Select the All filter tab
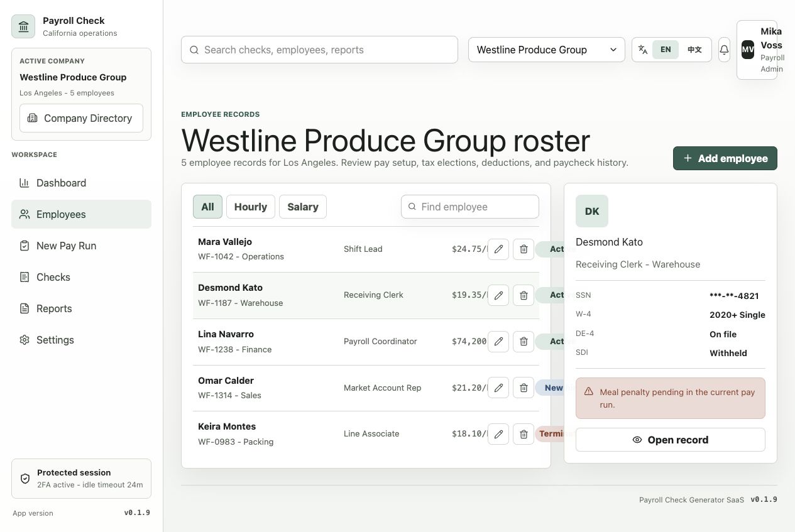 [207, 207]
